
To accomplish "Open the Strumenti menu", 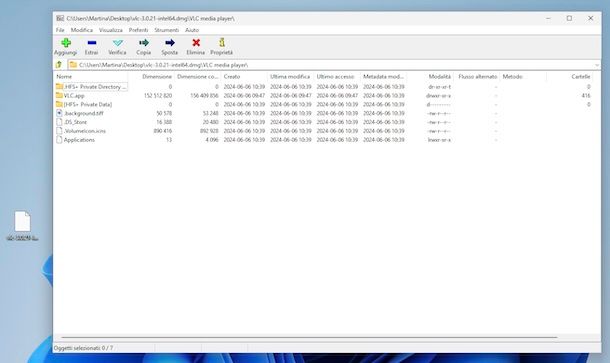I will pos(167,30).
